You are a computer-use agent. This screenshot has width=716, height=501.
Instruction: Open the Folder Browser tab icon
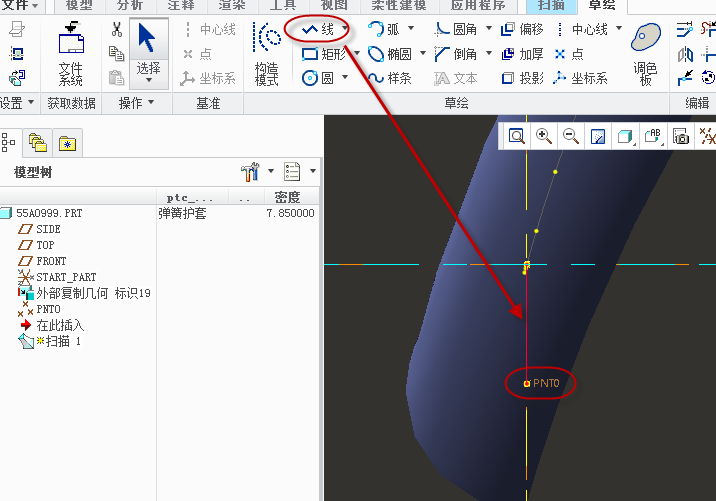(37, 142)
